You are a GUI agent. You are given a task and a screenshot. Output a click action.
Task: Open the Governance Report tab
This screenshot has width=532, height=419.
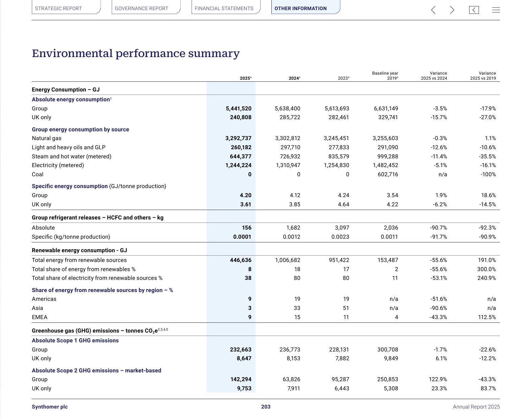(146, 7)
